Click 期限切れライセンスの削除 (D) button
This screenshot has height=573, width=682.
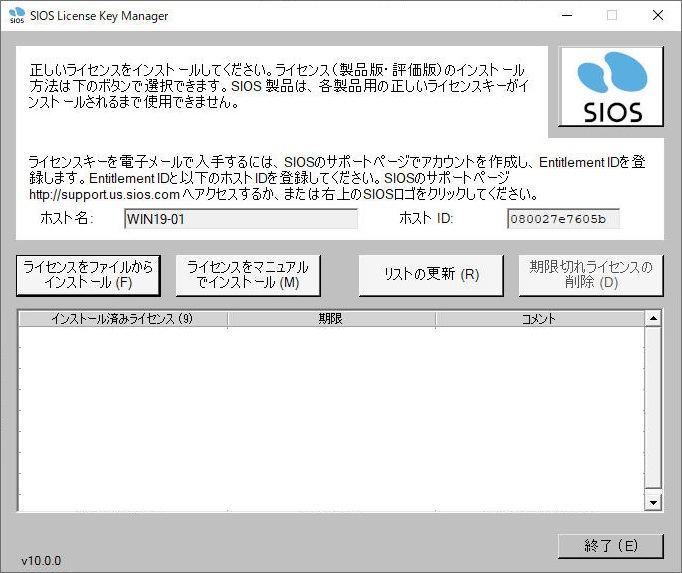click(590, 275)
